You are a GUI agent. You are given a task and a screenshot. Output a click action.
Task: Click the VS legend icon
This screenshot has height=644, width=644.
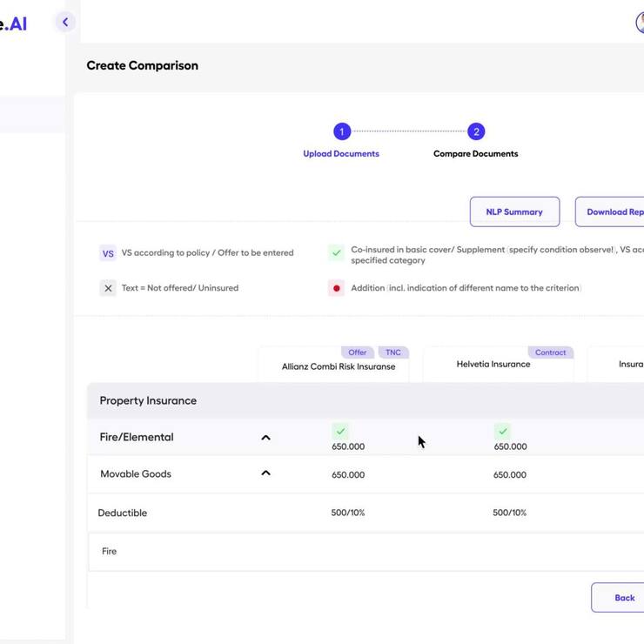click(108, 253)
